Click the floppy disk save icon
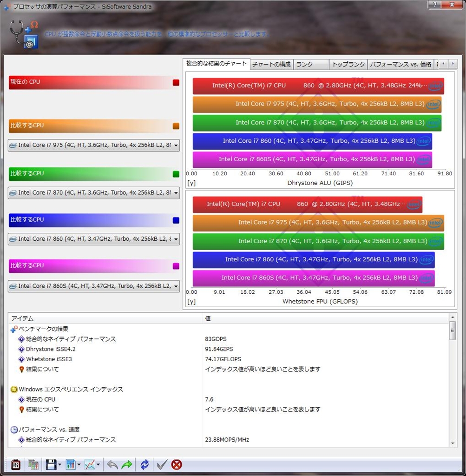Viewport: 466px width, 476px height. (51, 464)
